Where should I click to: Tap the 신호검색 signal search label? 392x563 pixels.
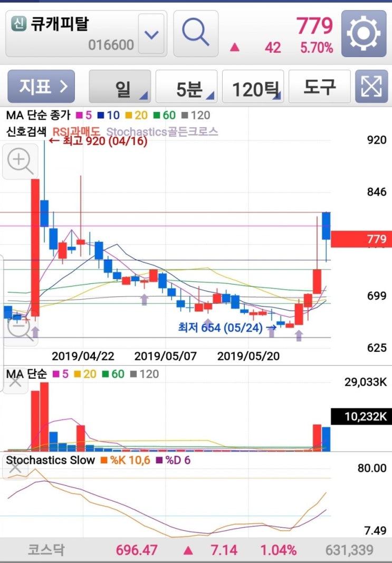click(26, 132)
